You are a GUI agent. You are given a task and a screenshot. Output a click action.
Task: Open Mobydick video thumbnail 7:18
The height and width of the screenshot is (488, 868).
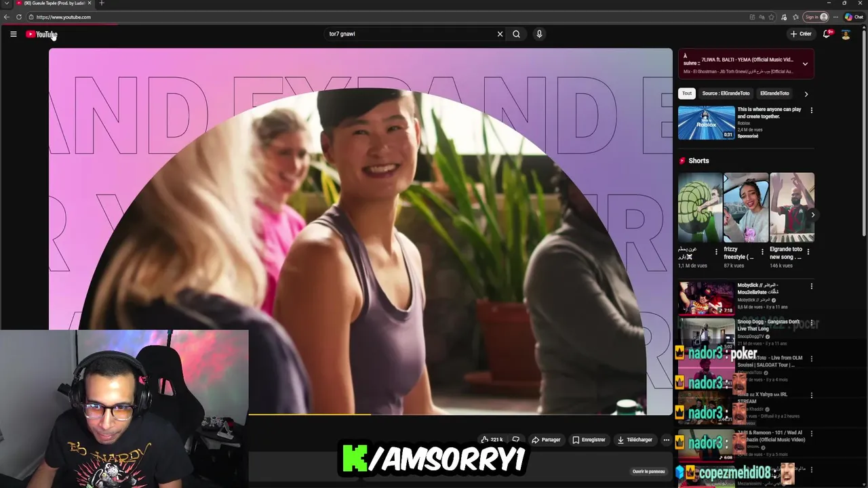707,298
